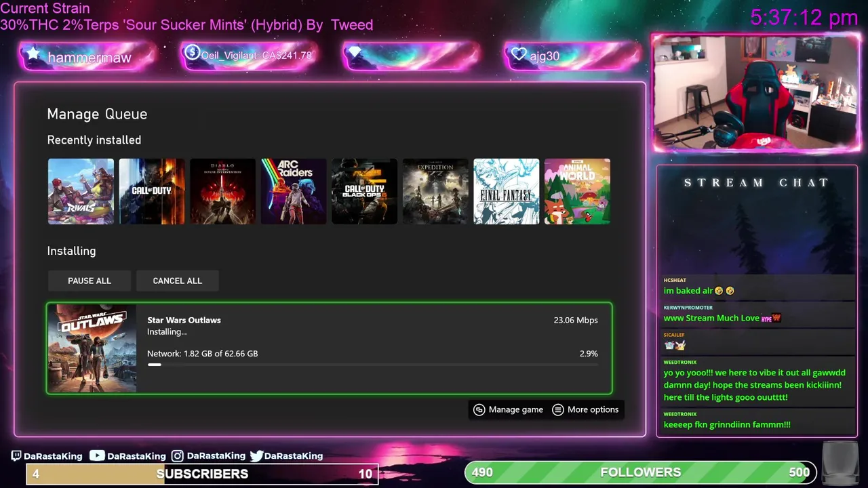Click the More options menu icon
Screen dimensions: 868x488
[558, 409]
